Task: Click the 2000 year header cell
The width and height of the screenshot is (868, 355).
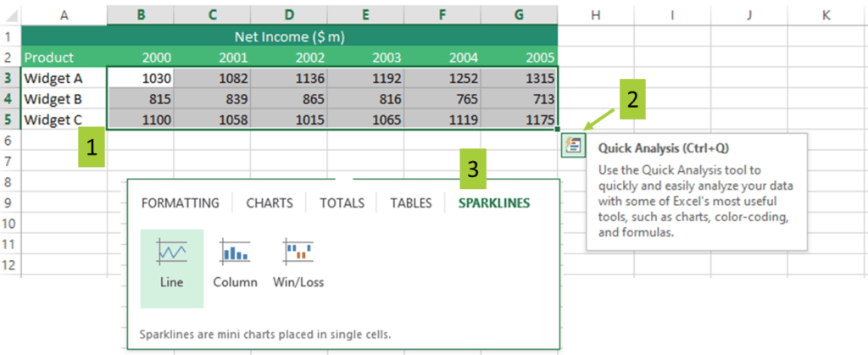Action: 142,58
